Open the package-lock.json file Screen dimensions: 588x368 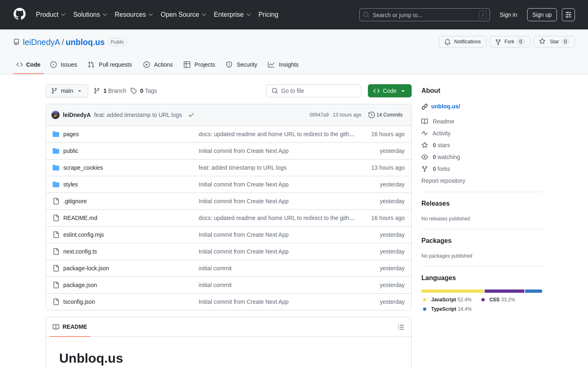tap(86, 268)
